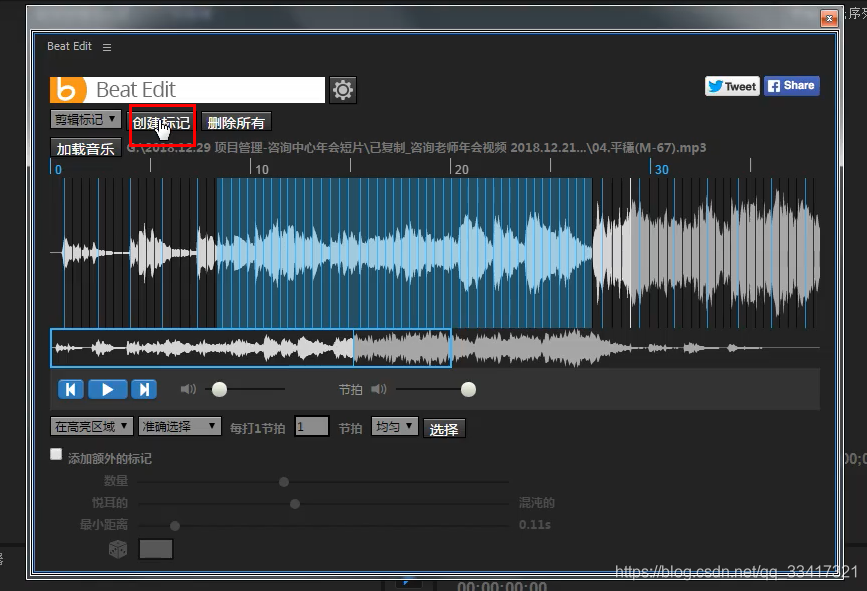
Task: Click the beats-per-mark input field
Action: point(312,427)
